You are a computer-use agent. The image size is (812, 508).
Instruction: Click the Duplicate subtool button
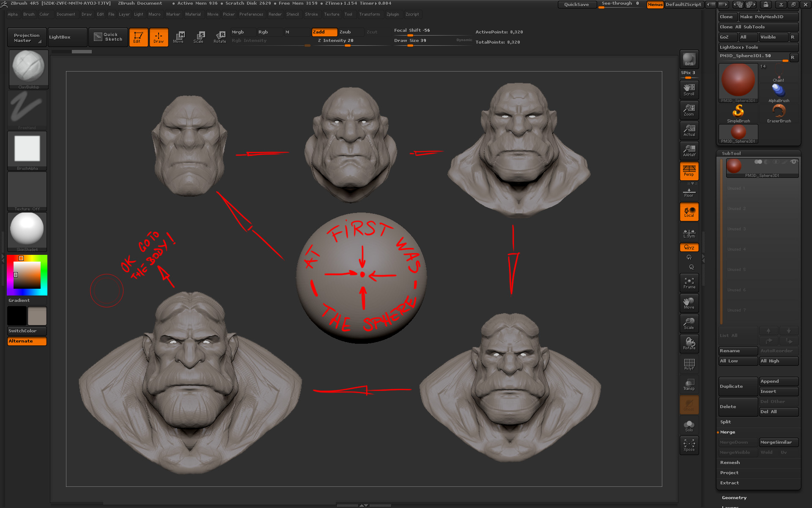pos(738,387)
